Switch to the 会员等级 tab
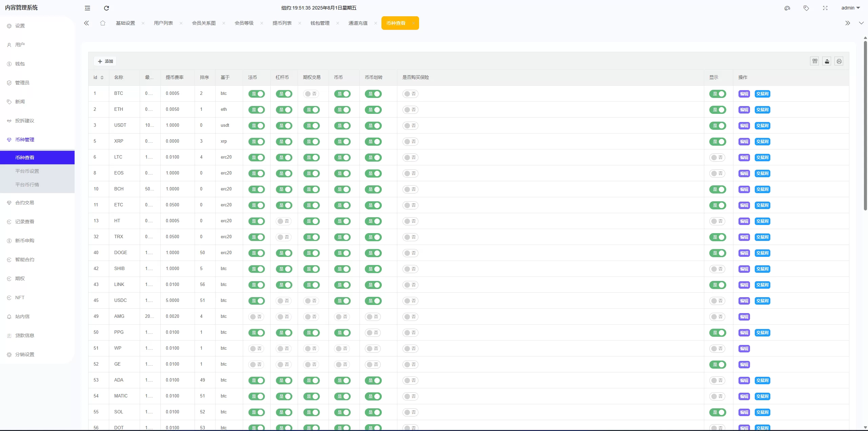 pos(244,23)
